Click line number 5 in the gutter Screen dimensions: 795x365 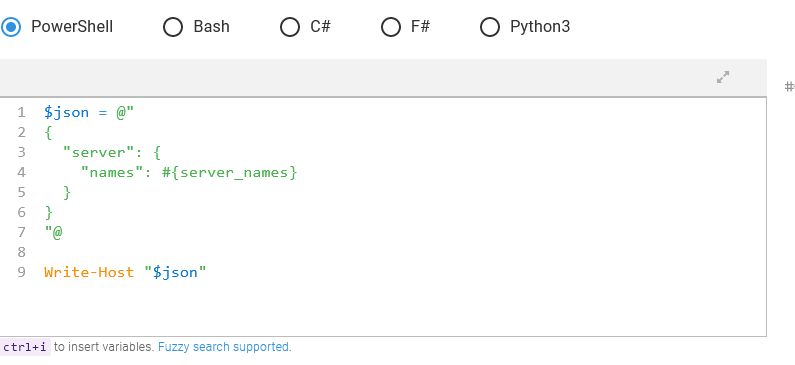tap(21, 192)
